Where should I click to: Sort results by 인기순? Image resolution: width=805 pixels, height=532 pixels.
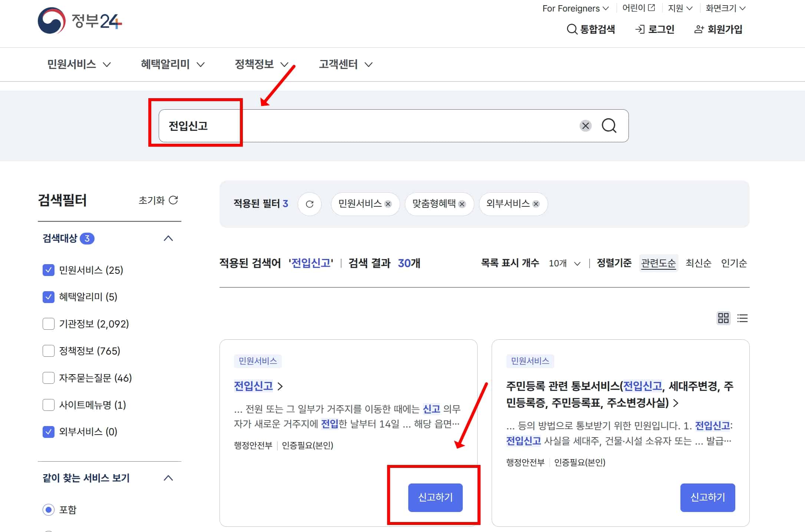click(x=734, y=263)
